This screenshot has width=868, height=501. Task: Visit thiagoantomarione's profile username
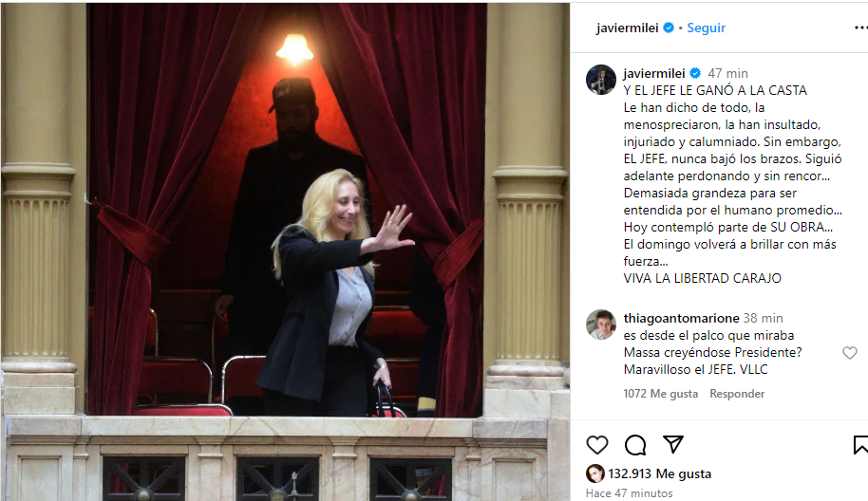click(x=682, y=318)
